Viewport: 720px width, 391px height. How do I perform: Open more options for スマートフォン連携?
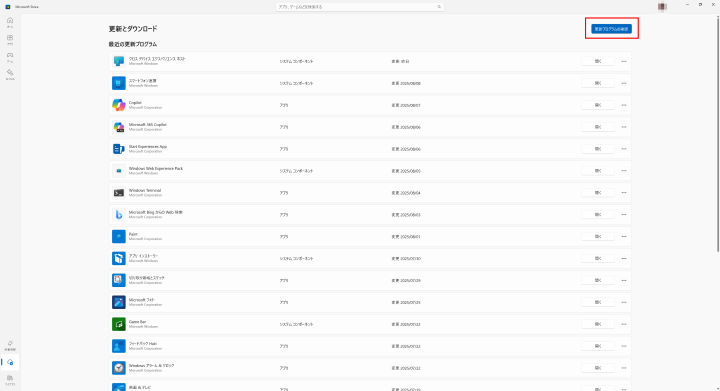pos(624,83)
